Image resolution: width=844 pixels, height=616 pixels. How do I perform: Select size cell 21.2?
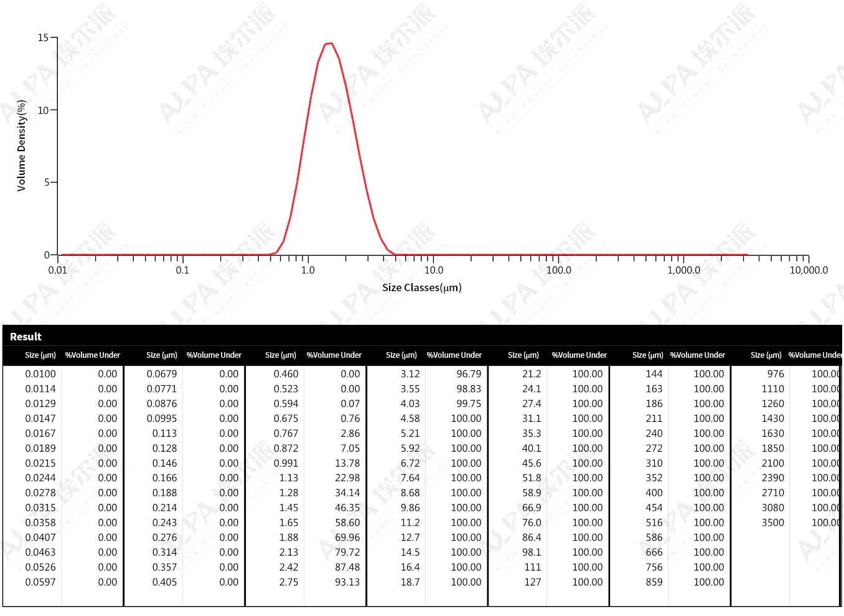tap(532, 374)
